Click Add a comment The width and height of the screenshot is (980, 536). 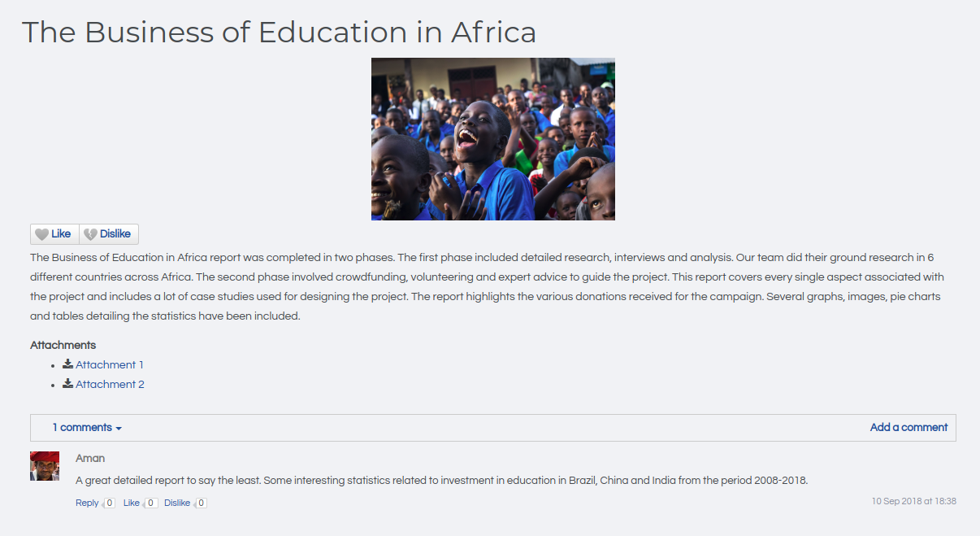coord(908,428)
